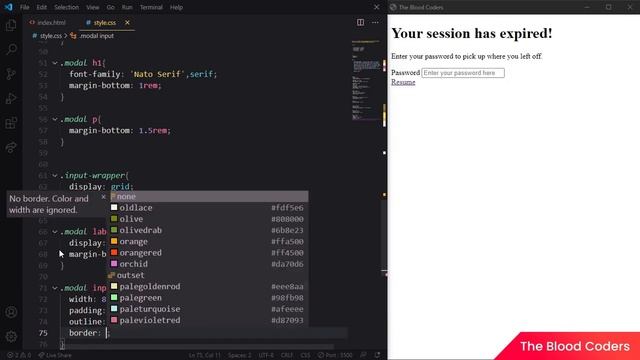
Task: Open the Selection menu
Action: 67,7
